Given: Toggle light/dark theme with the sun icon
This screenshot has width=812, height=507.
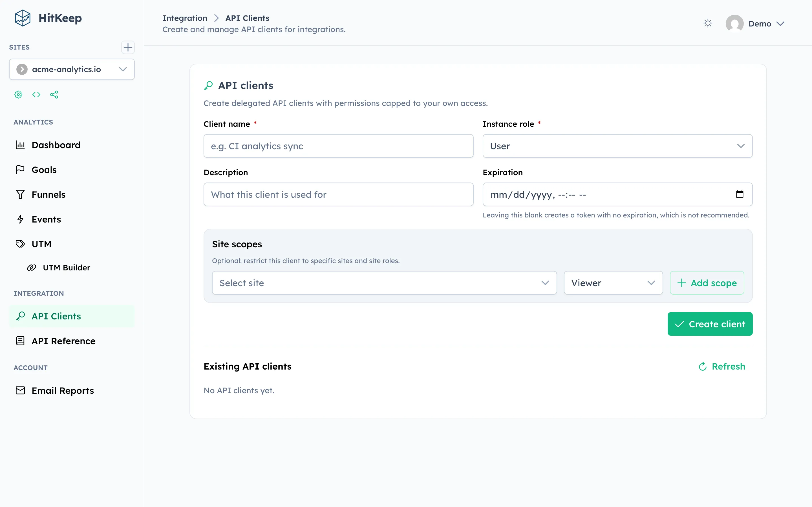Looking at the screenshot, I should point(708,23).
